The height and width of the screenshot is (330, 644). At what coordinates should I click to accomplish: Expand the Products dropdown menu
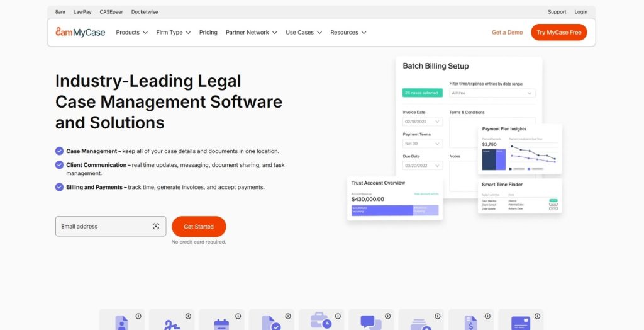131,33
